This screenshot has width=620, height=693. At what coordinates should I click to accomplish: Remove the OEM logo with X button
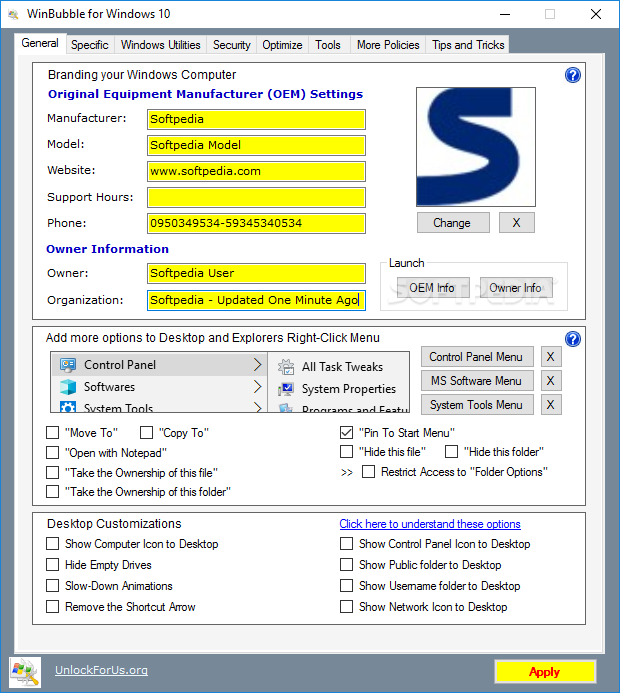(x=517, y=222)
